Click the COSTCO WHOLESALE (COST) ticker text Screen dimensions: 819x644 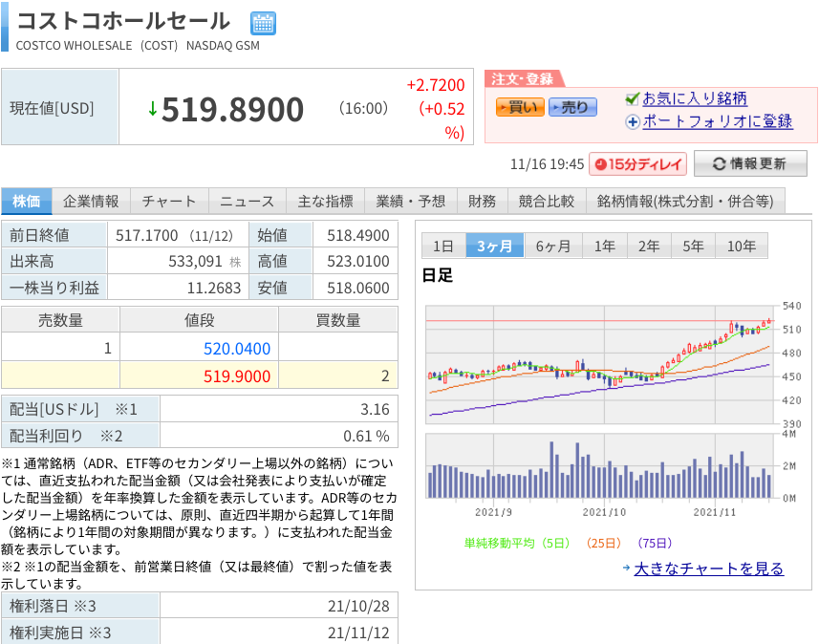[x=97, y=46]
